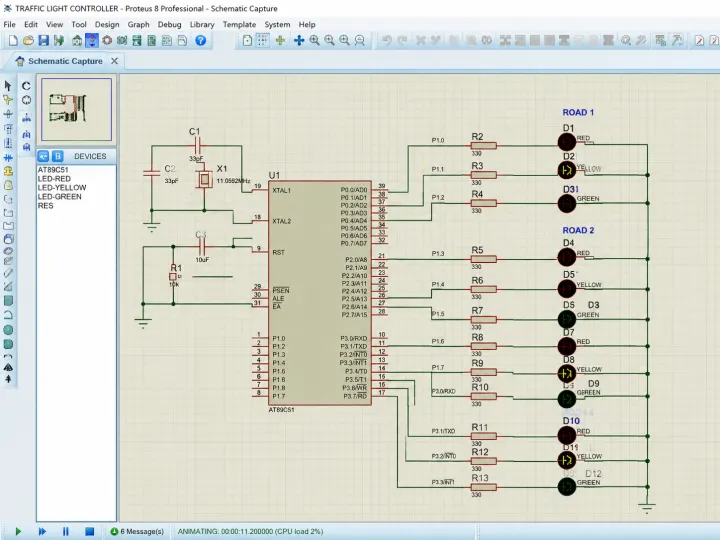This screenshot has width=720, height=540.
Task: Select the D8 yellow LED
Action: pyautogui.click(x=567, y=373)
